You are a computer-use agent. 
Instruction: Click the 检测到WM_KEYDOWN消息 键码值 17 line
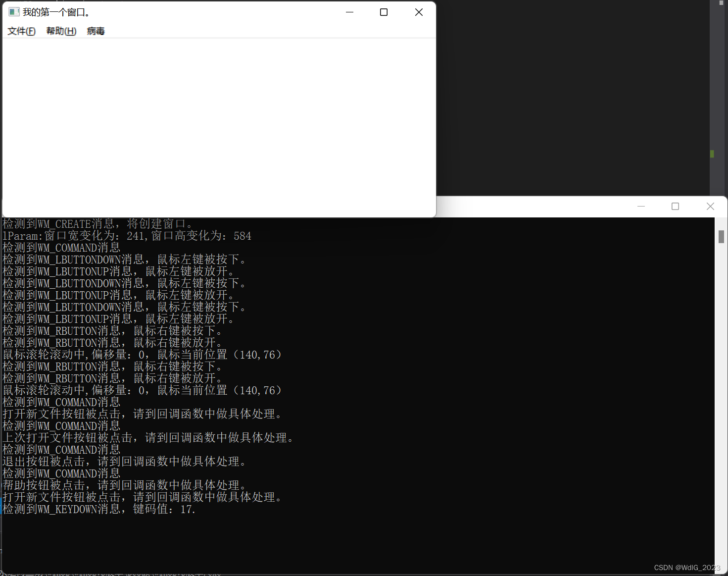pyautogui.click(x=99, y=509)
